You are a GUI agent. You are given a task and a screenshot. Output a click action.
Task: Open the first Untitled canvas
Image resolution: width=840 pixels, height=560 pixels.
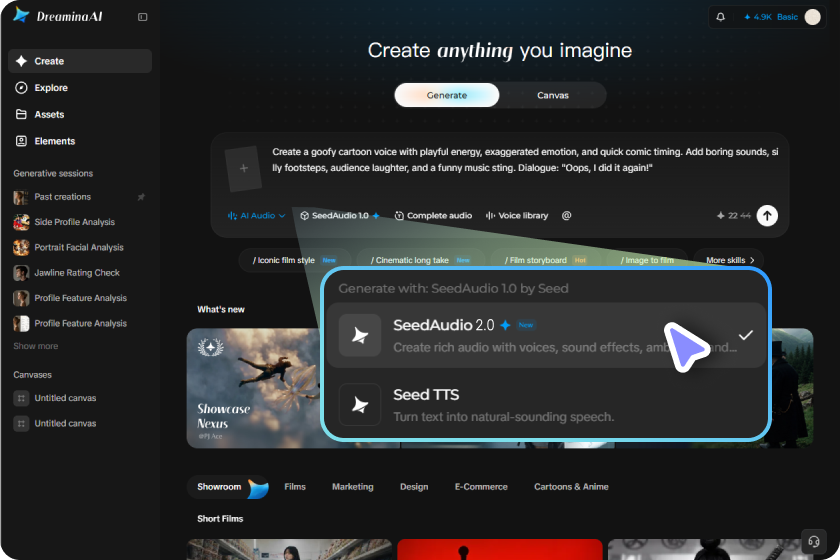(80, 398)
